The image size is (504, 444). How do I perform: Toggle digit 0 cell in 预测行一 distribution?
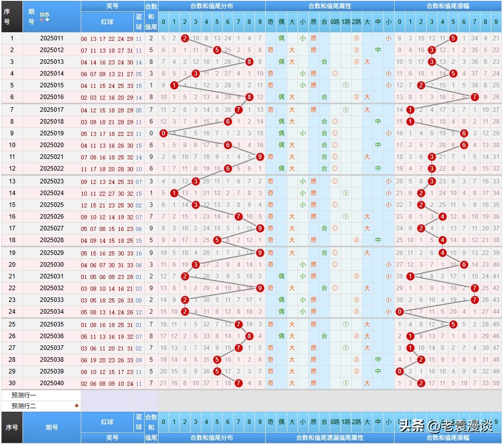pos(163,395)
